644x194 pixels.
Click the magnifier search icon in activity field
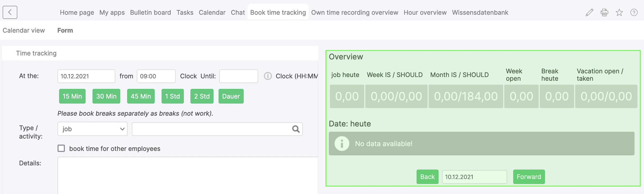[296, 129]
